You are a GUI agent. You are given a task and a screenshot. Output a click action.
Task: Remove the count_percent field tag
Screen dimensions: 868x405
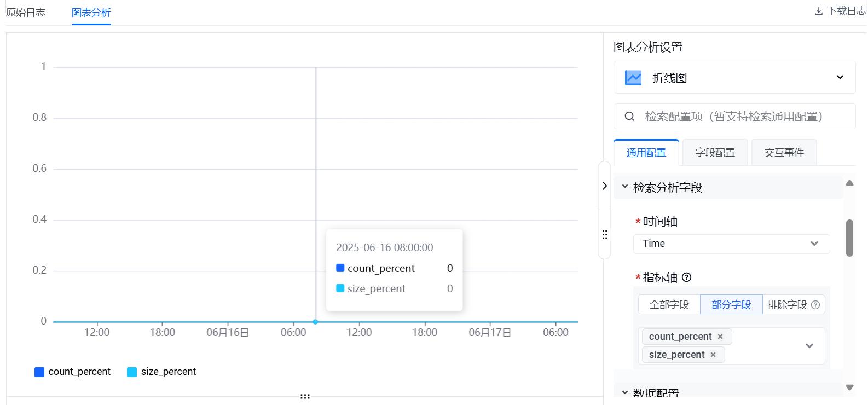coord(720,337)
